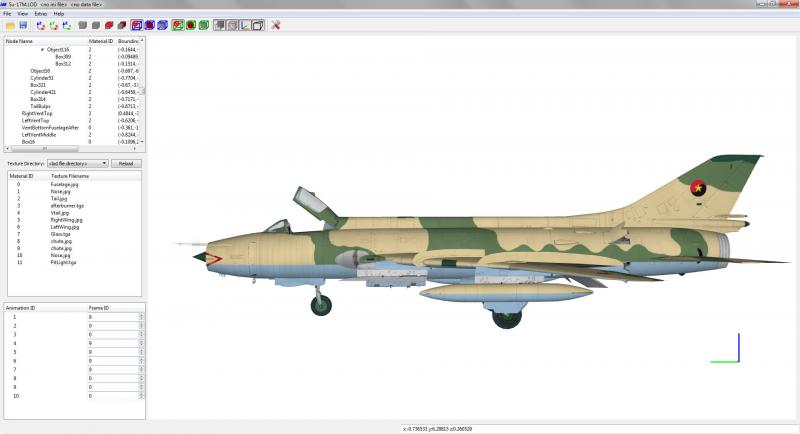Screen dimensions: 800x434
Task: Click the first gray cube toolbar icon
Action: click(83, 25)
